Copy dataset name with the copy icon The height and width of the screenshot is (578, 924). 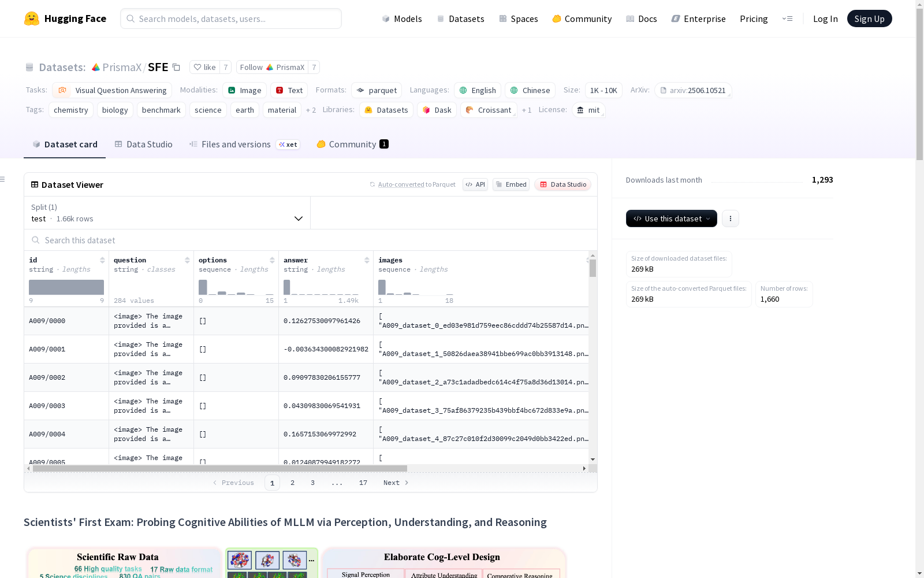tap(177, 68)
